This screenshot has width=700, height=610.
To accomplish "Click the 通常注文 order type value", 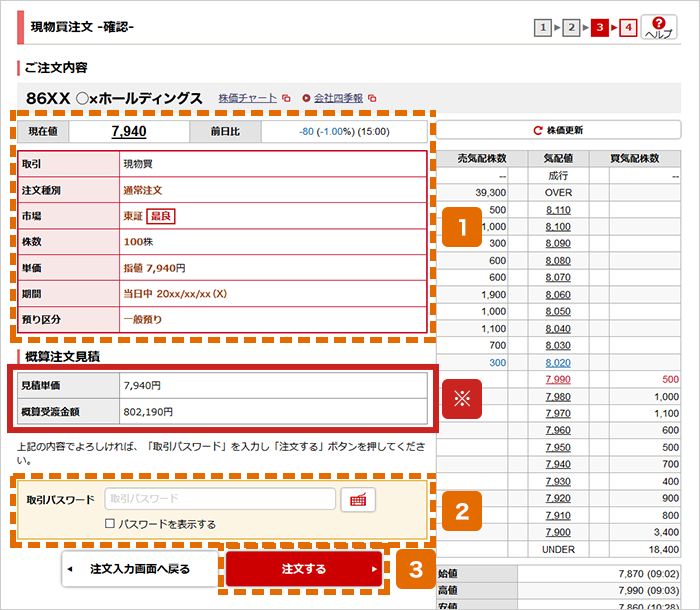I will [143, 190].
